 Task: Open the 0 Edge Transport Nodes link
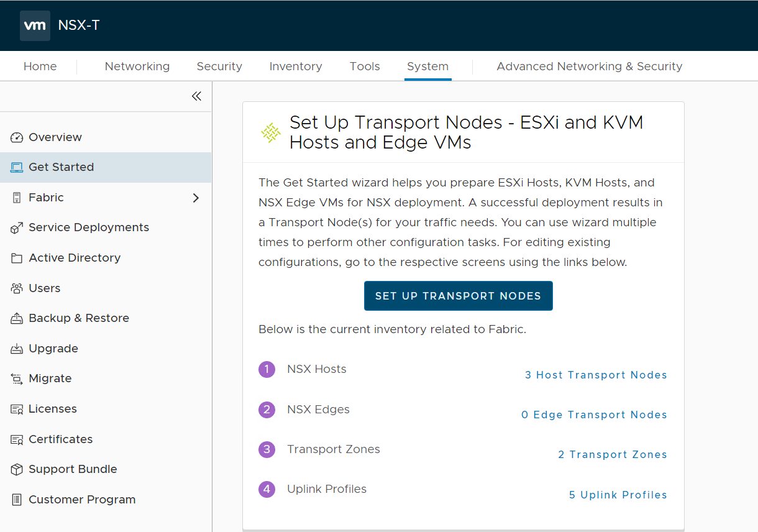point(594,415)
